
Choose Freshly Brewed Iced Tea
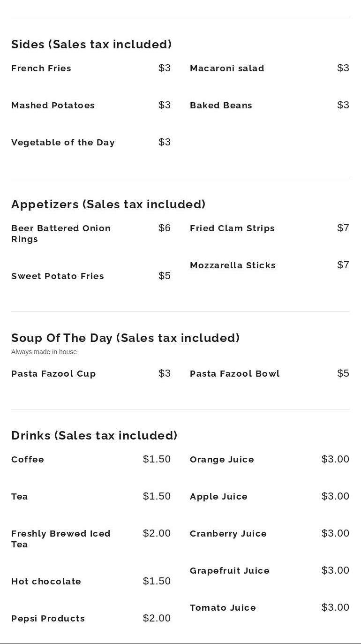coord(61,539)
